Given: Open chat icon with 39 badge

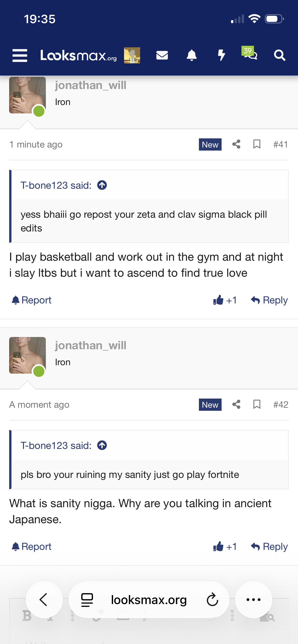Looking at the screenshot, I should coord(250,53).
